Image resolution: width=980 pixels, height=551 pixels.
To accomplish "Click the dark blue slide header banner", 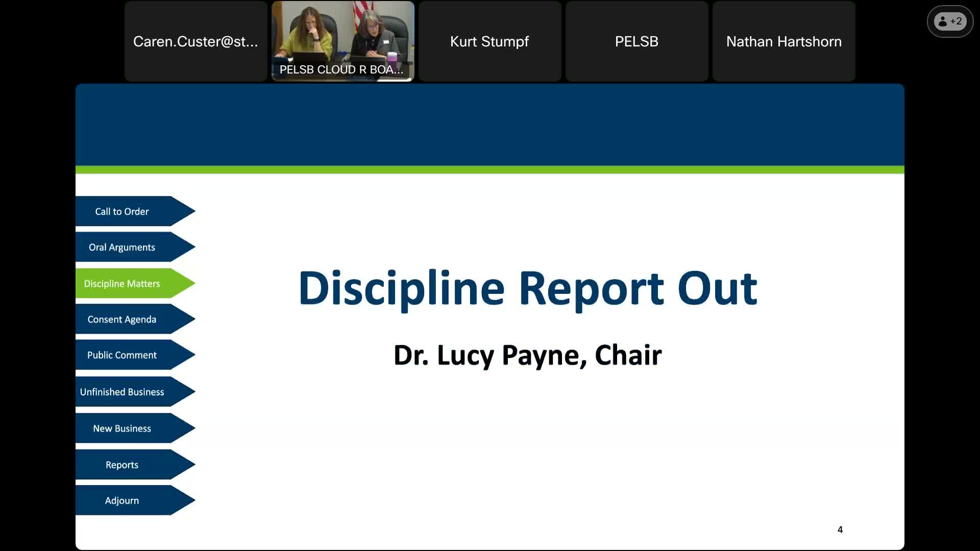I will point(490,125).
